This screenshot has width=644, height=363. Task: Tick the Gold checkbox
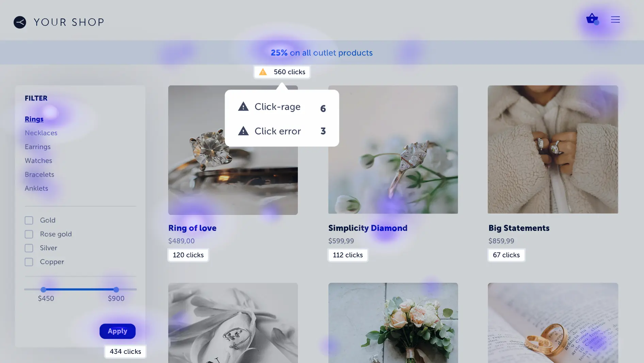[x=29, y=220]
